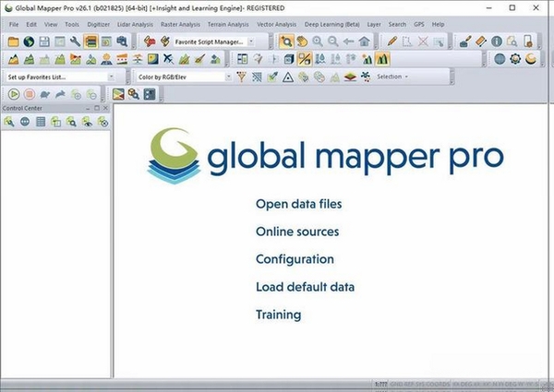Open the Tools menu

coord(72,24)
